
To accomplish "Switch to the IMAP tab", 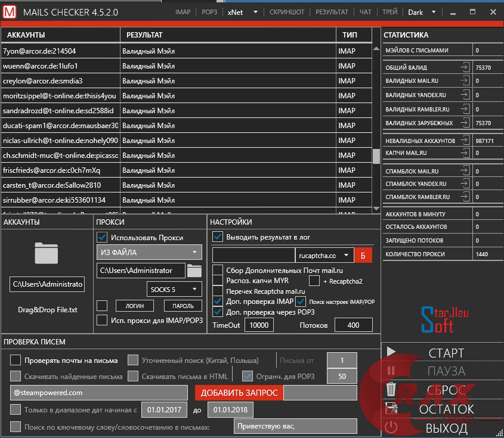I will pyautogui.click(x=183, y=11).
